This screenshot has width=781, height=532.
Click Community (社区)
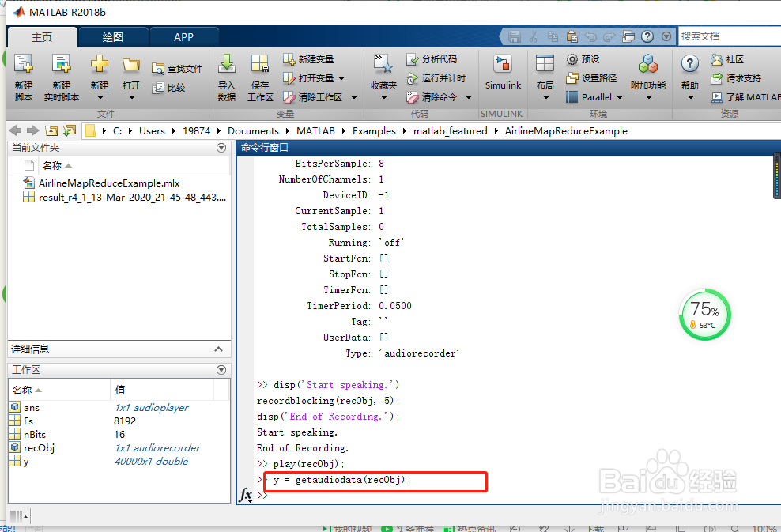click(727, 60)
